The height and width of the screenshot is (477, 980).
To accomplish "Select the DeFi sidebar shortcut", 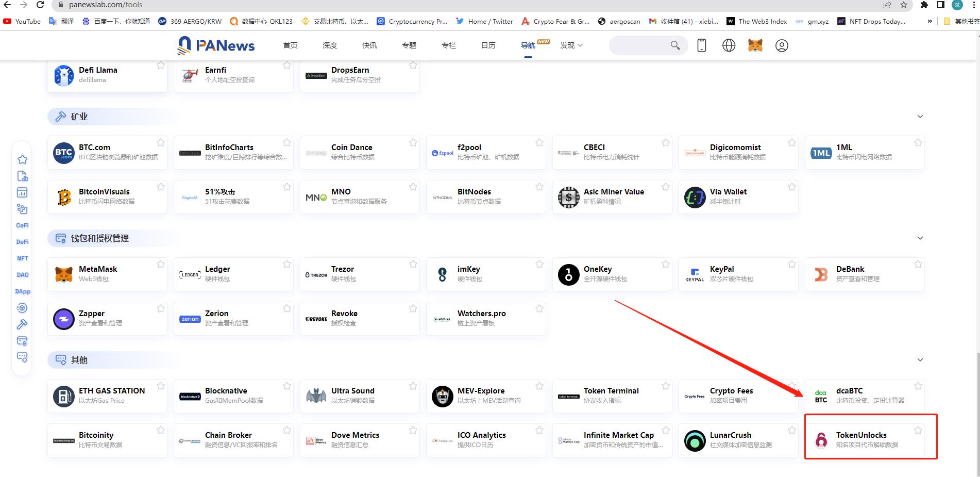I will pos(23,242).
